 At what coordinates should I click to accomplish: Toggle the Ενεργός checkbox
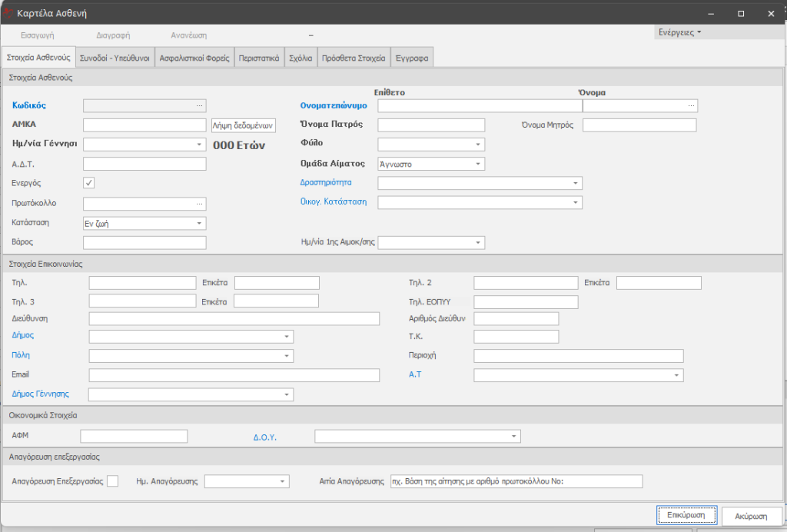(x=89, y=183)
